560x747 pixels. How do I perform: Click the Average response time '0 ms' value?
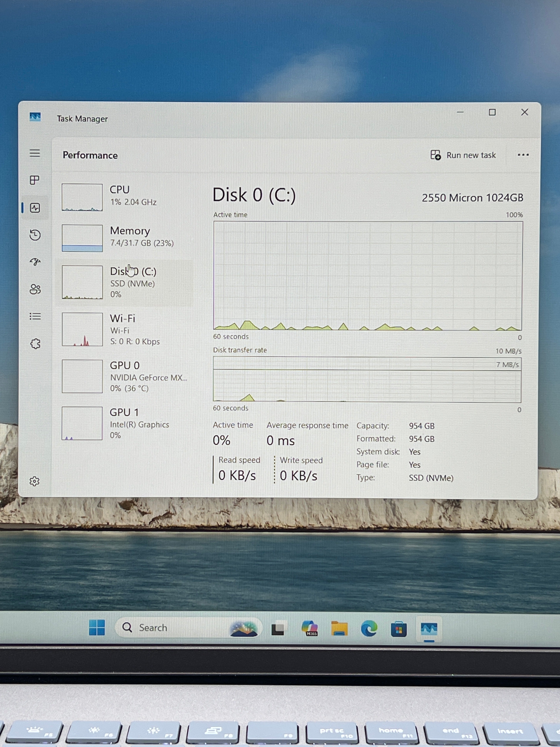pyautogui.click(x=281, y=440)
